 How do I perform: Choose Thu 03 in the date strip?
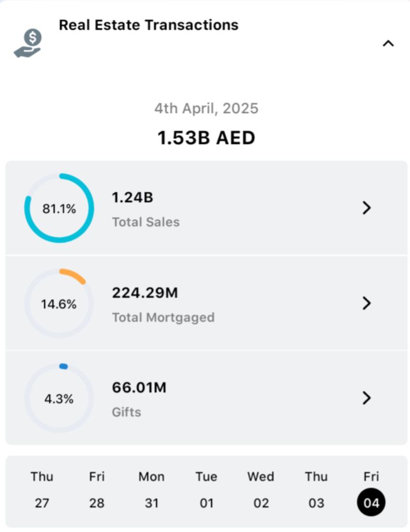pos(316,489)
